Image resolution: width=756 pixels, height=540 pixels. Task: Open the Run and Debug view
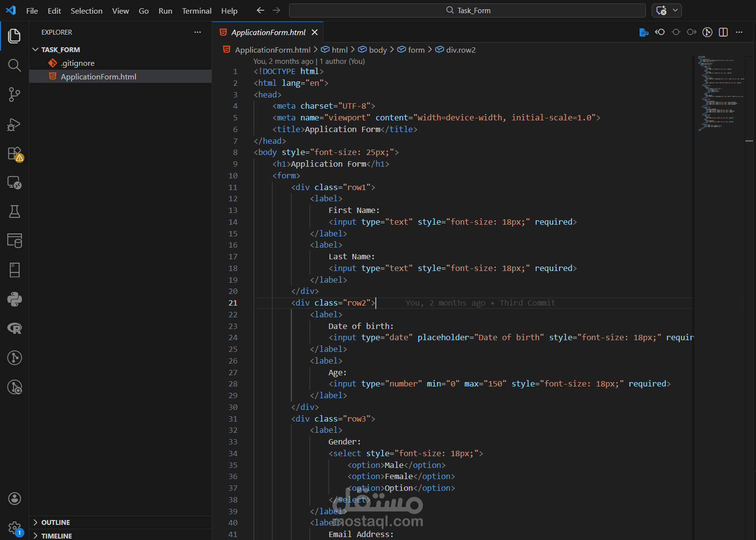pyautogui.click(x=15, y=124)
